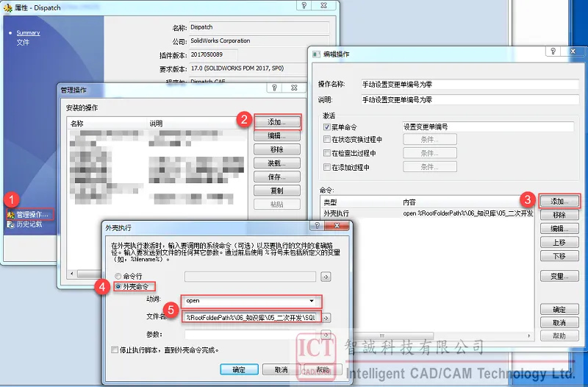
Task: Click the 历史记载 icon in the left sidebar
Action: (11, 224)
